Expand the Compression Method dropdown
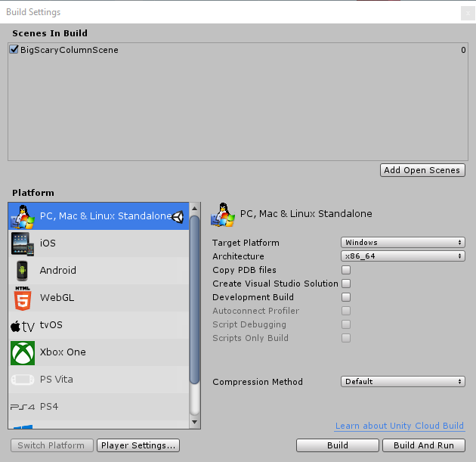476x462 pixels. (x=402, y=382)
